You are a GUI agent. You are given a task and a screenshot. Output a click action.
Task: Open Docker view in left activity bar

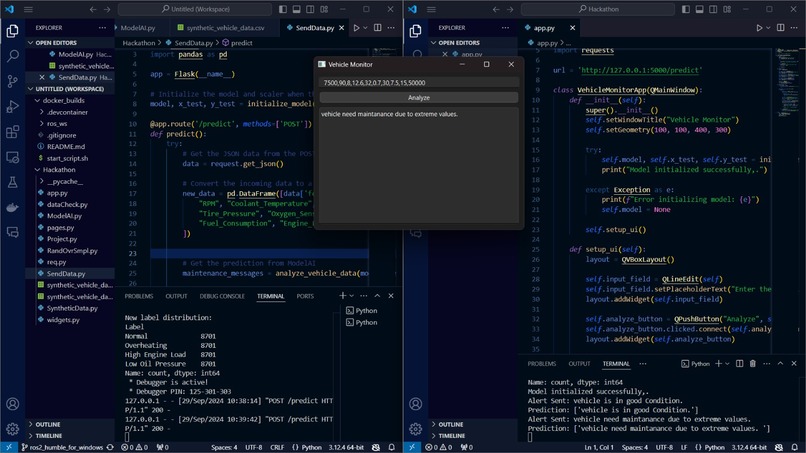[12, 207]
